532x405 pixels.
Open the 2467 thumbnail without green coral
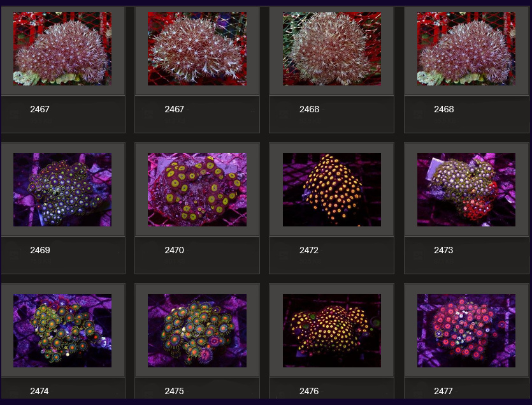pyautogui.click(x=197, y=48)
